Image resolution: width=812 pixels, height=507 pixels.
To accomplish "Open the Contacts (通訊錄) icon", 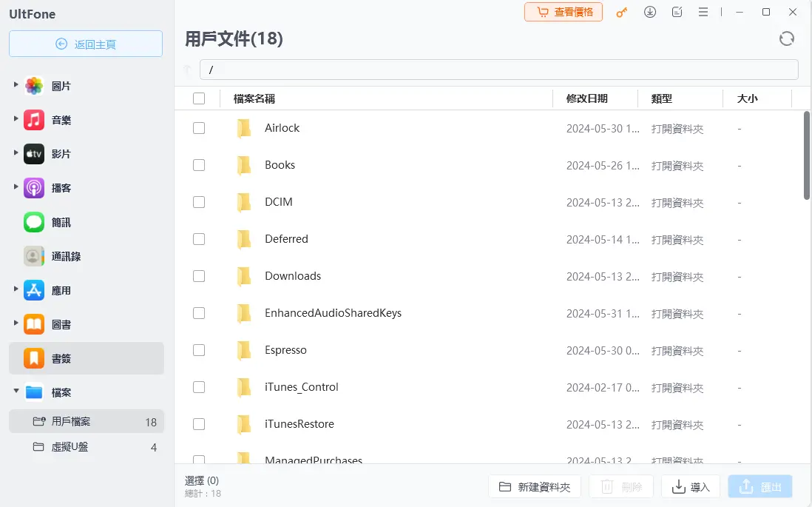I will pos(34,256).
